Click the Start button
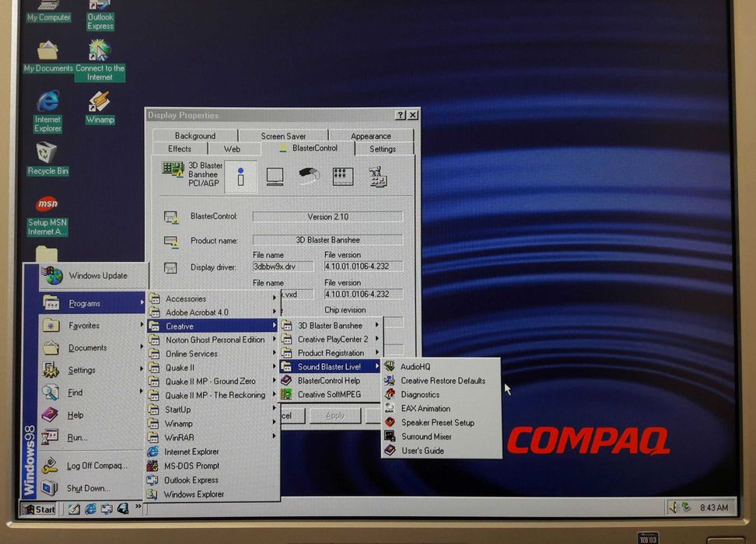The image size is (756, 544). coord(39,509)
